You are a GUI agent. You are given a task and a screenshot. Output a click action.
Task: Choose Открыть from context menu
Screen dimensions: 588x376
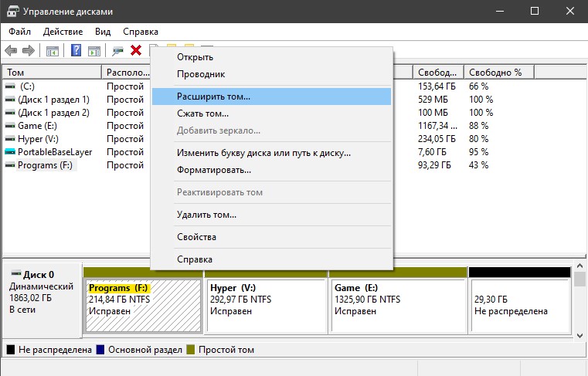tap(271, 57)
